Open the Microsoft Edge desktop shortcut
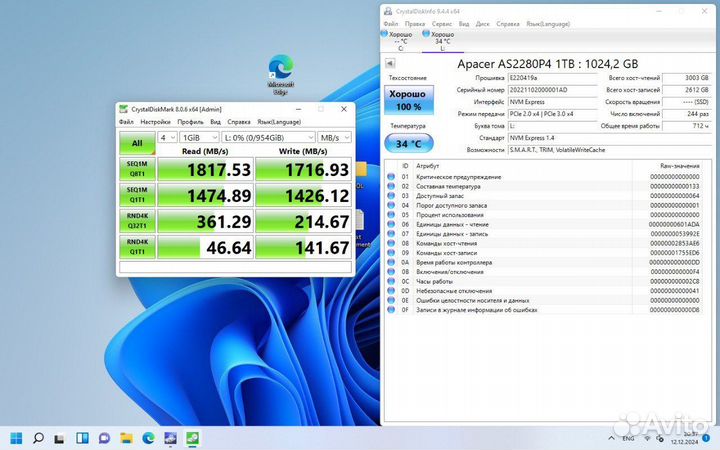This screenshot has height=450, width=720. [x=281, y=74]
